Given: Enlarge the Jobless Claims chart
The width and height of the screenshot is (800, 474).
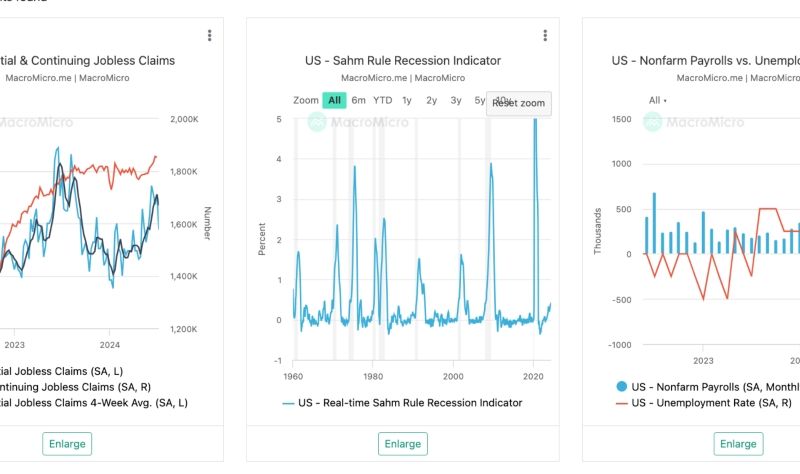Looking at the screenshot, I should click(x=67, y=444).
